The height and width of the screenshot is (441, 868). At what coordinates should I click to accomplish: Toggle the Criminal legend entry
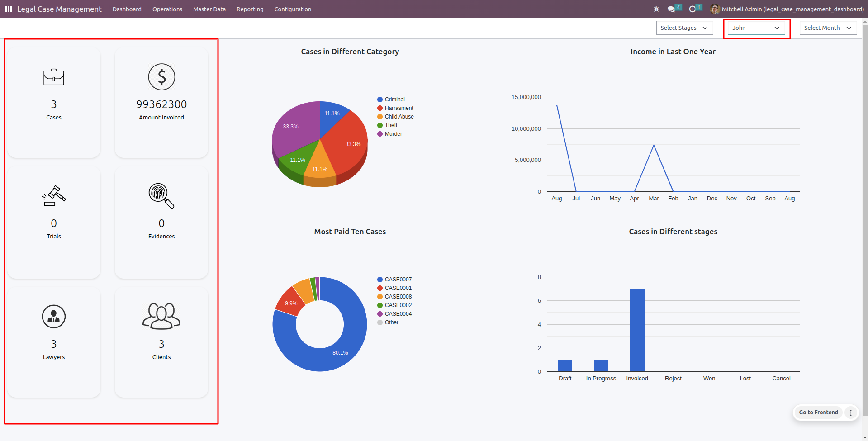coord(391,100)
